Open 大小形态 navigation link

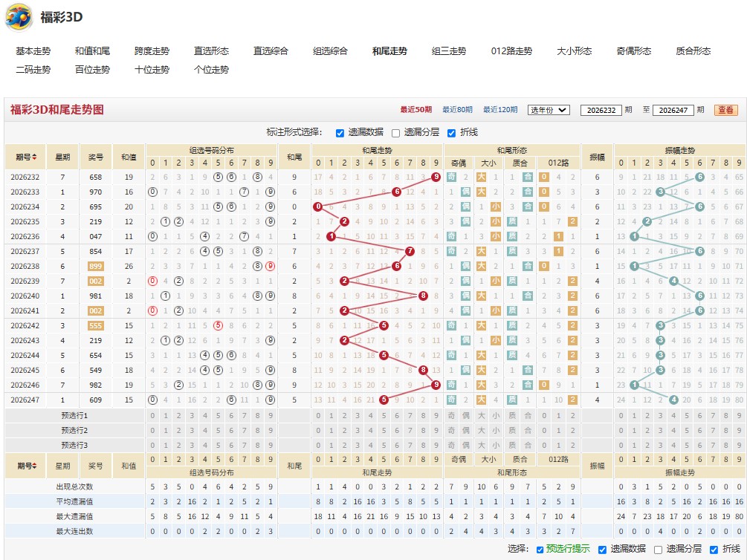tap(575, 51)
